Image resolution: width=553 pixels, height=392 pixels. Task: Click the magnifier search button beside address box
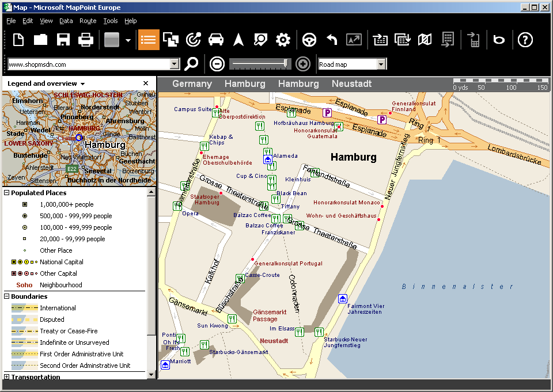191,64
